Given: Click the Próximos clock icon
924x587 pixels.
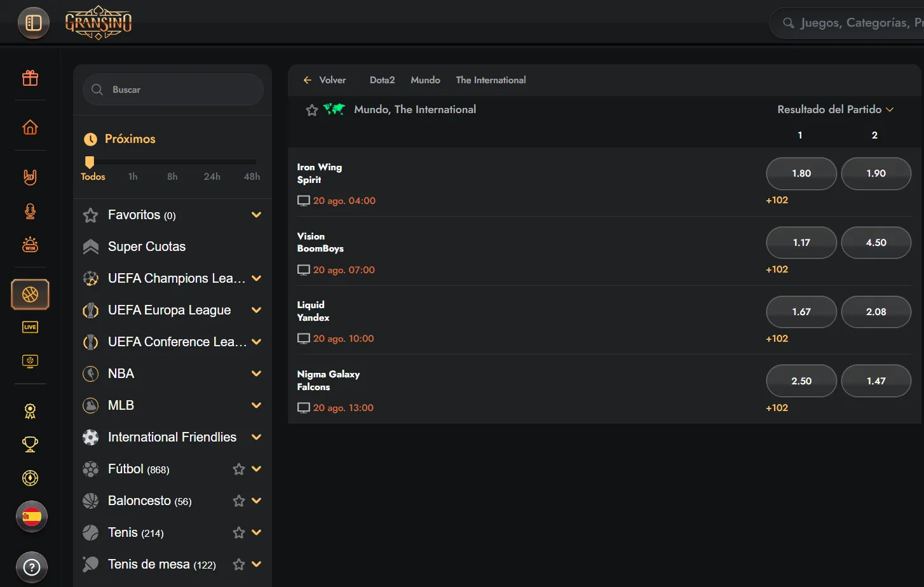Looking at the screenshot, I should (91, 139).
